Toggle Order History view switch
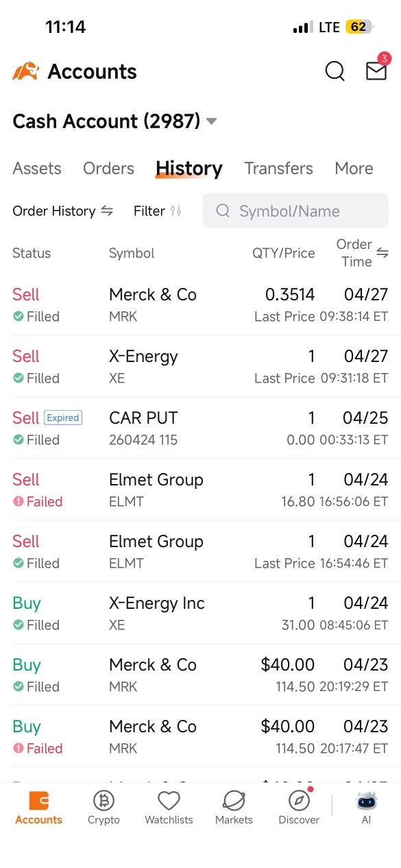This screenshot has width=401, height=868. click(x=107, y=211)
